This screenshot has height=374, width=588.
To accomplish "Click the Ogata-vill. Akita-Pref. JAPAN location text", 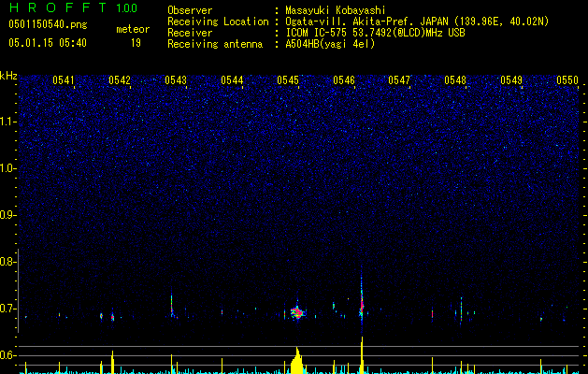I will pos(415,22).
